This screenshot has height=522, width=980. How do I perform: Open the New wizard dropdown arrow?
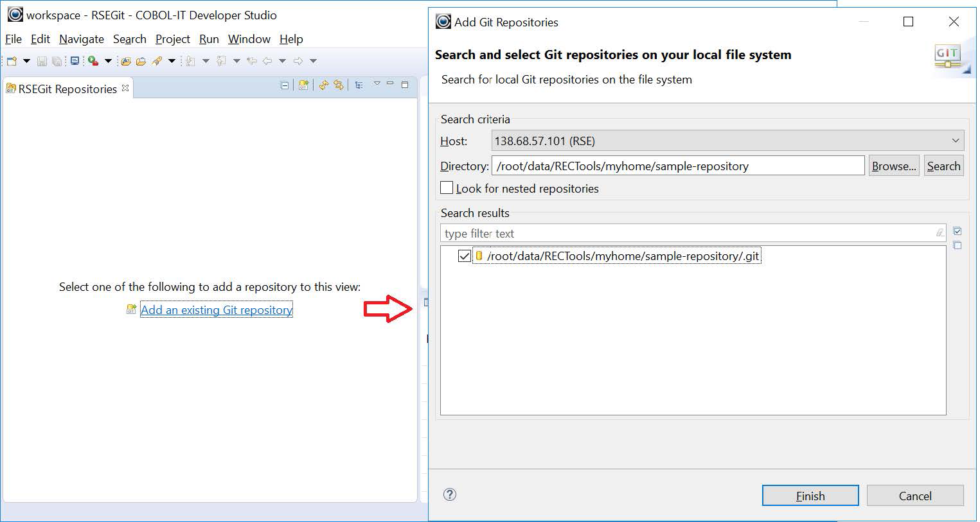coord(26,61)
